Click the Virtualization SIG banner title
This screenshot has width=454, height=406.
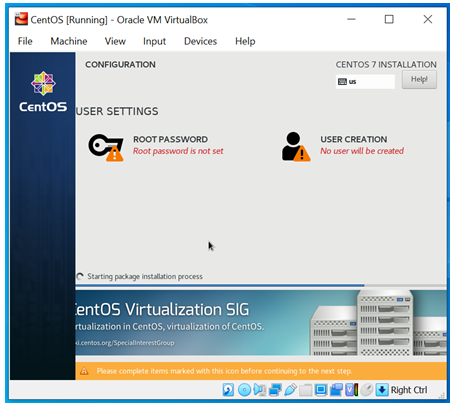pos(162,309)
